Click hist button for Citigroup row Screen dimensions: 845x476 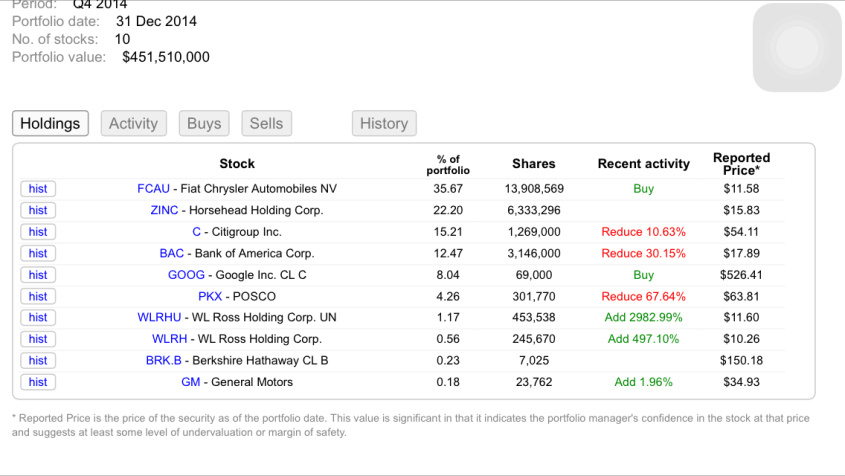(38, 232)
